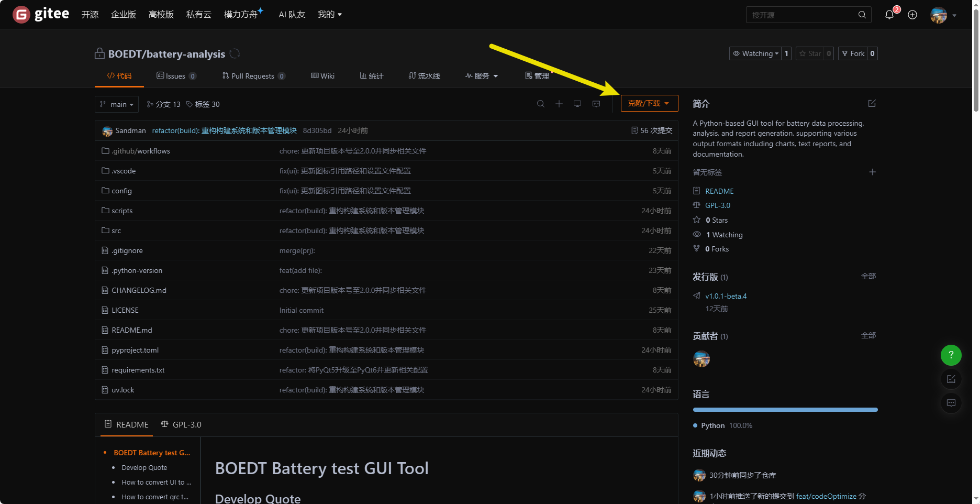Viewport: 980px width, 504px height.
Task: Fork the repository
Action: (x=853, y=53)
